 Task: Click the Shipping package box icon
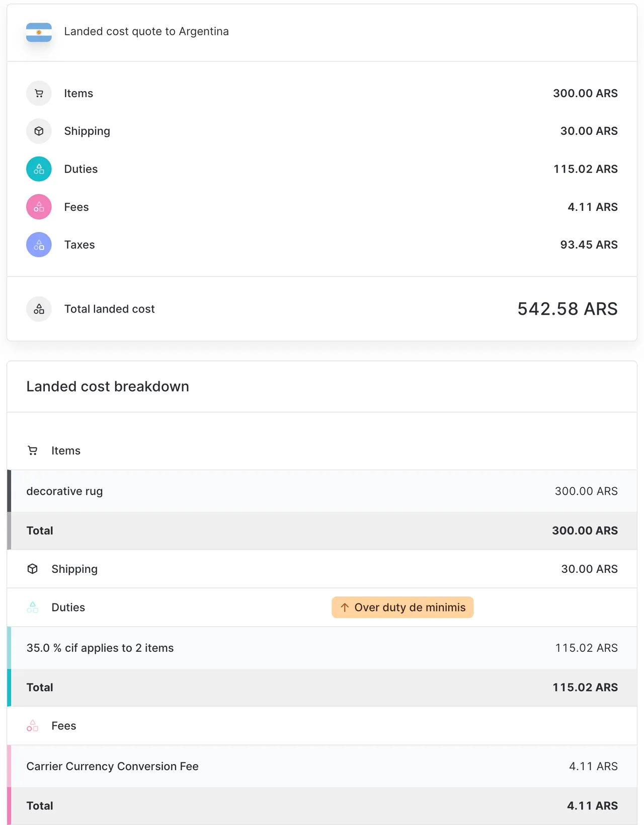(39, 131)
